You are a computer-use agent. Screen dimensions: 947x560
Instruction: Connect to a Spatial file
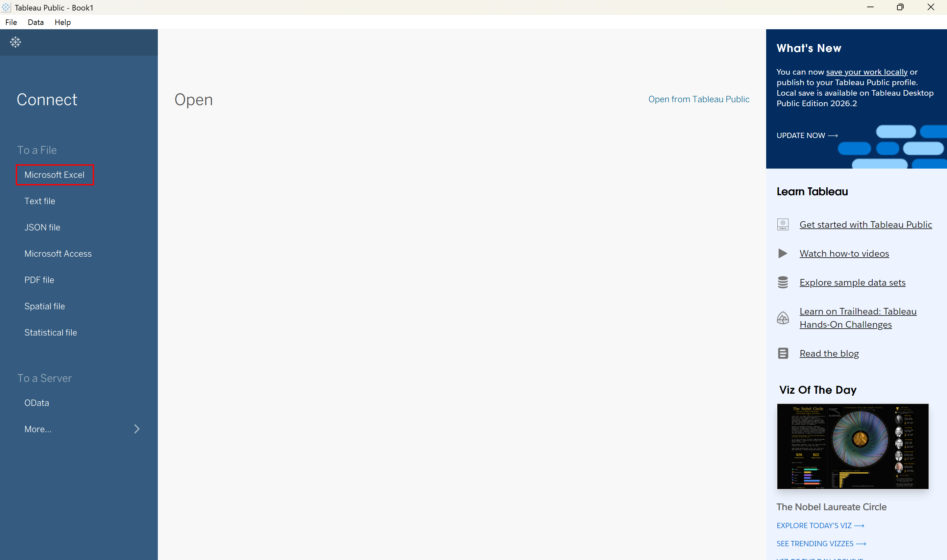[x=44, y=306]
